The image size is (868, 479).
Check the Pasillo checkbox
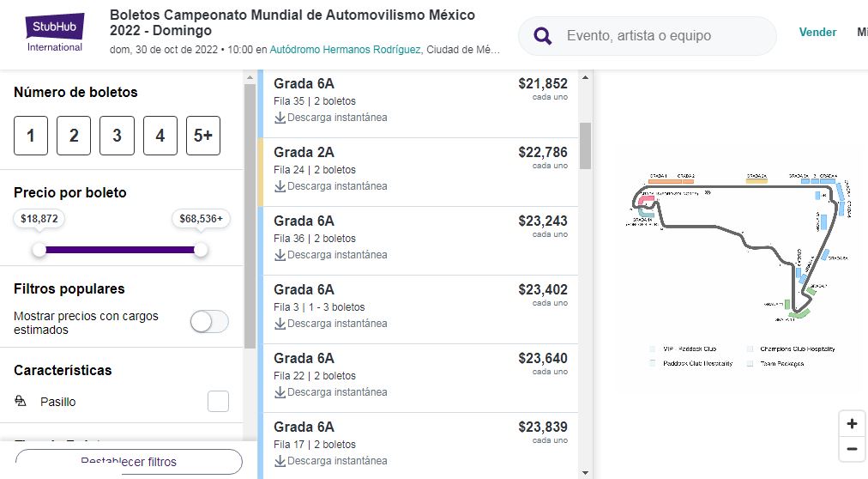(218, 402)
